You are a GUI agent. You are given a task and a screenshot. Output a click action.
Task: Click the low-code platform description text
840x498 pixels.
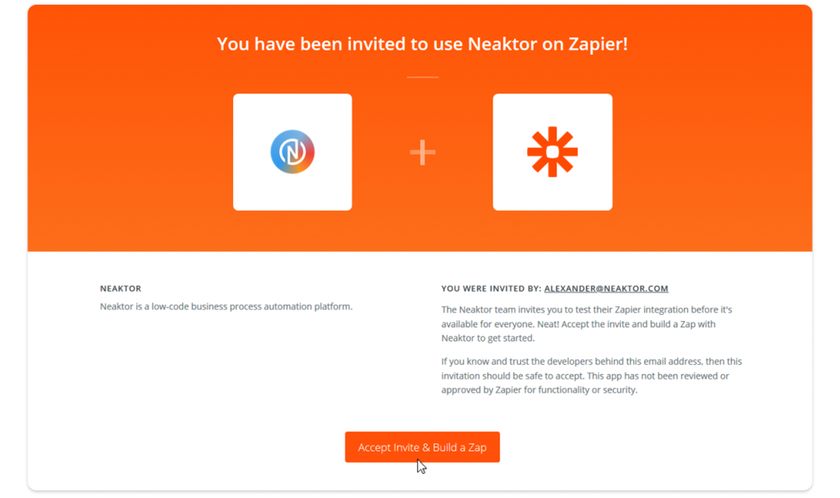[x=226, y=306]
